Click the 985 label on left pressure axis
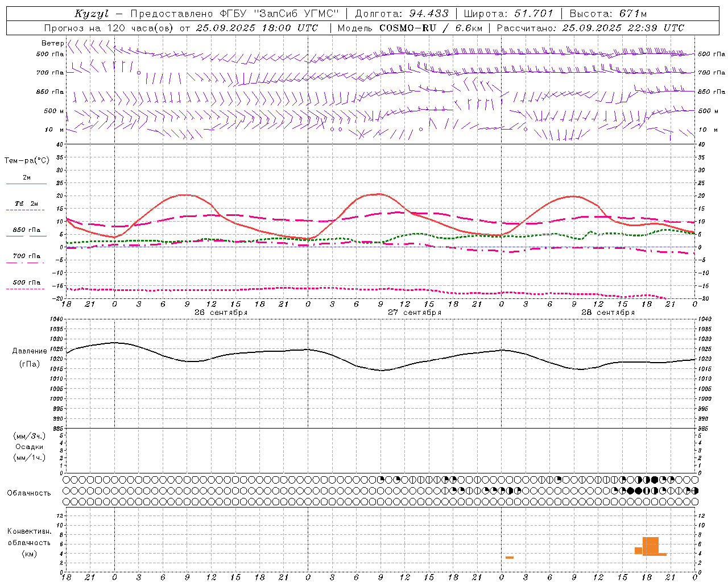Screen dimensions: 728x582 point(57,429)
